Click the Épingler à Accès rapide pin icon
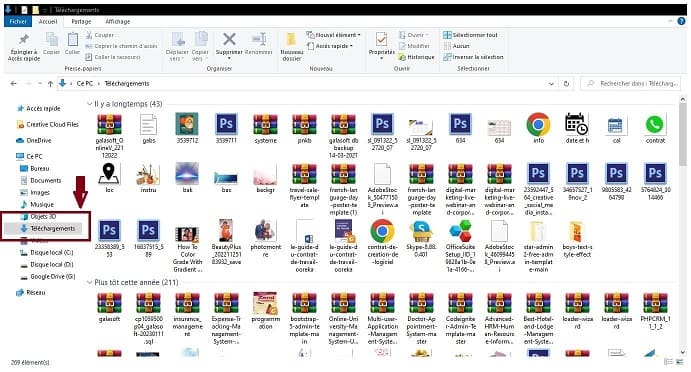The height and width of the screenshot is (372, 691). tap(24, 40)
